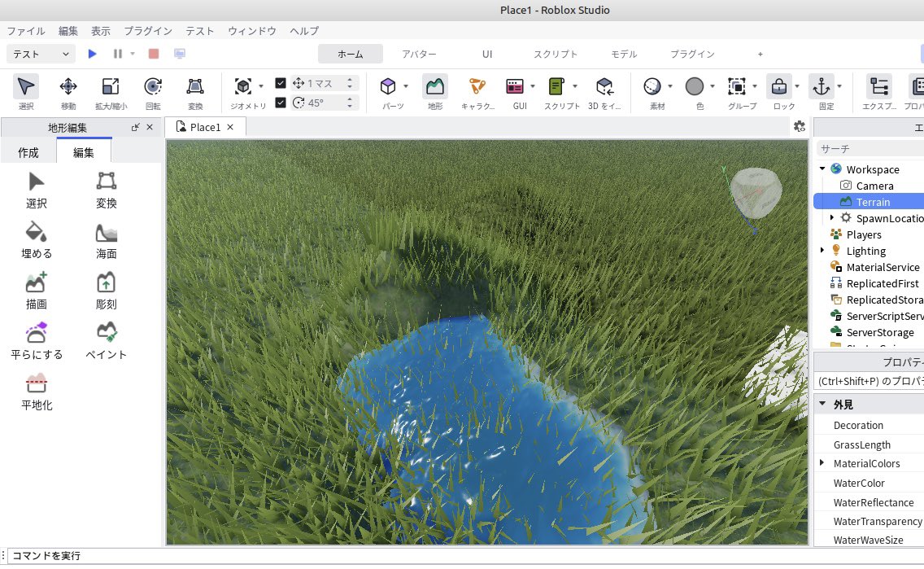Open the ジオメトリ dropdown arrow
The height and width of the screenshot is (569, 924).
261,86
